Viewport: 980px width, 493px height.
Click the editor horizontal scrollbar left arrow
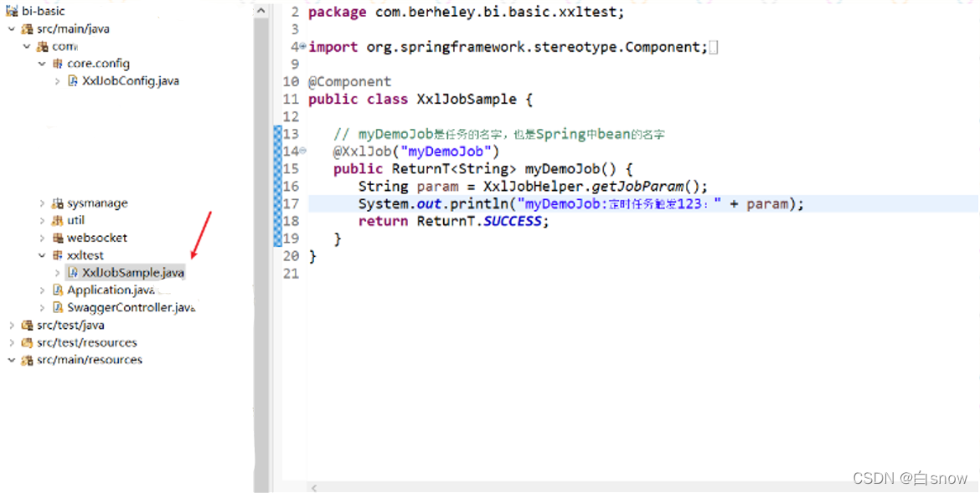point(314,488)
